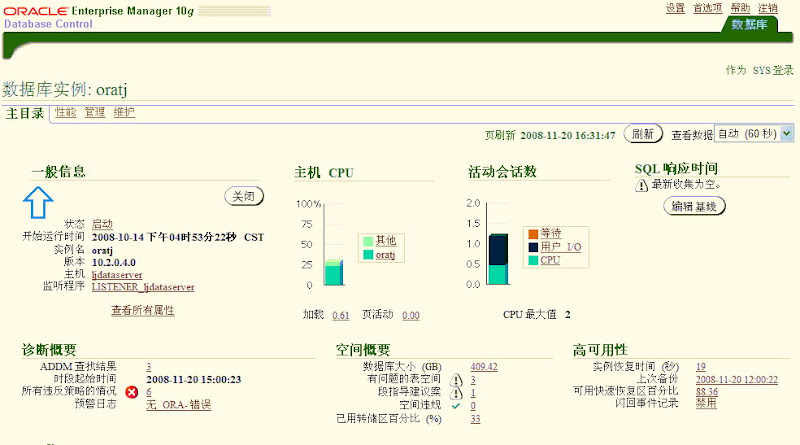Screen dimensions: 800x445
Task: Select the 主目录 tab
Action: coord(24,113)
